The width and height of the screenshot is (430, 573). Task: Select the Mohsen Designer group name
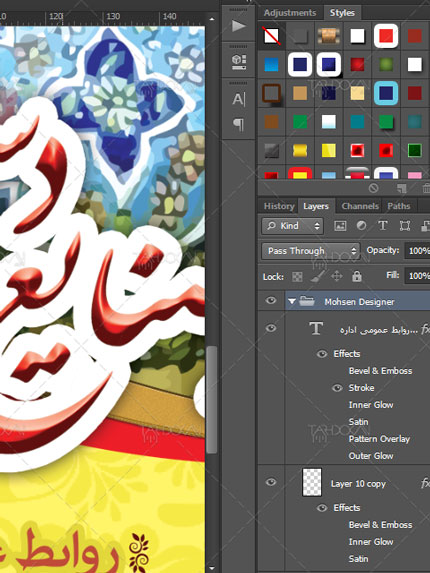tap(359, 302)
